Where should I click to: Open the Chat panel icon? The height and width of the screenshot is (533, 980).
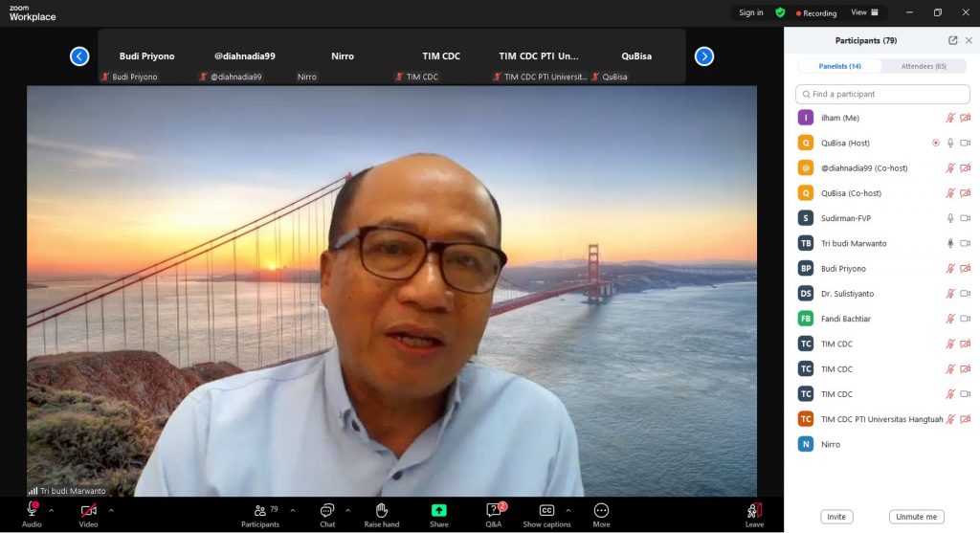click(327, 511)
